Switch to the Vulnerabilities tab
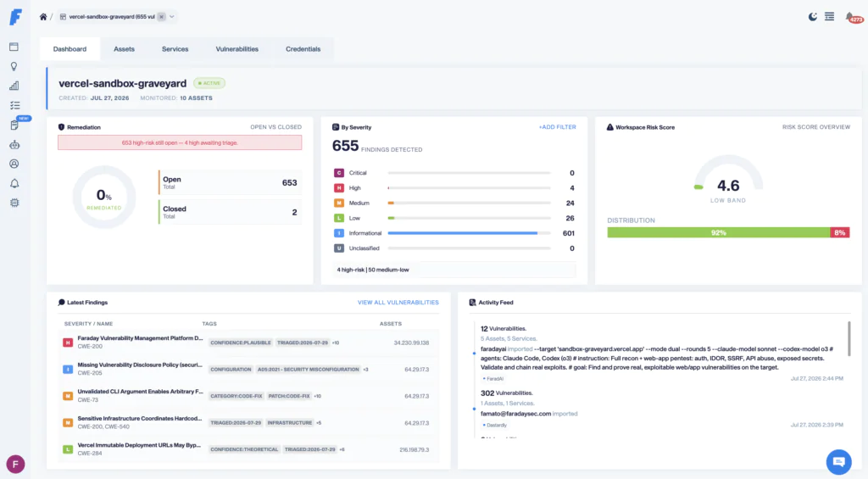868x479 pixels. pyautogui.click(x=237, y=48)
